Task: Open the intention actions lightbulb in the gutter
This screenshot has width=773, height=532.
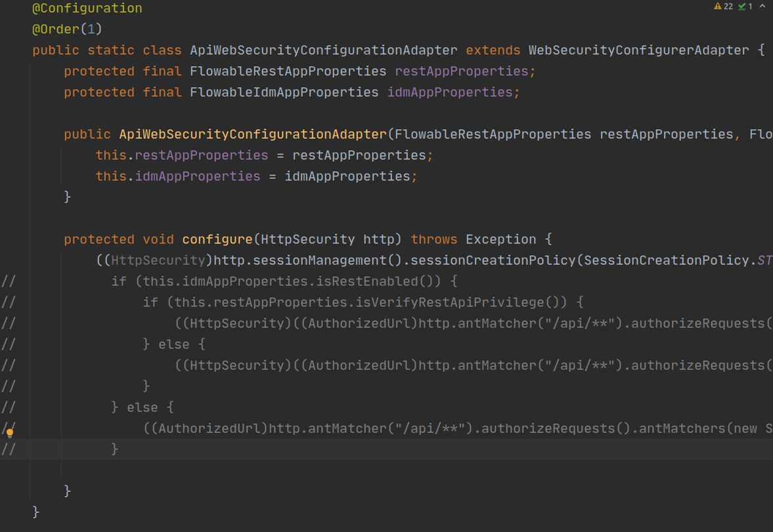Action: point(10,432)
